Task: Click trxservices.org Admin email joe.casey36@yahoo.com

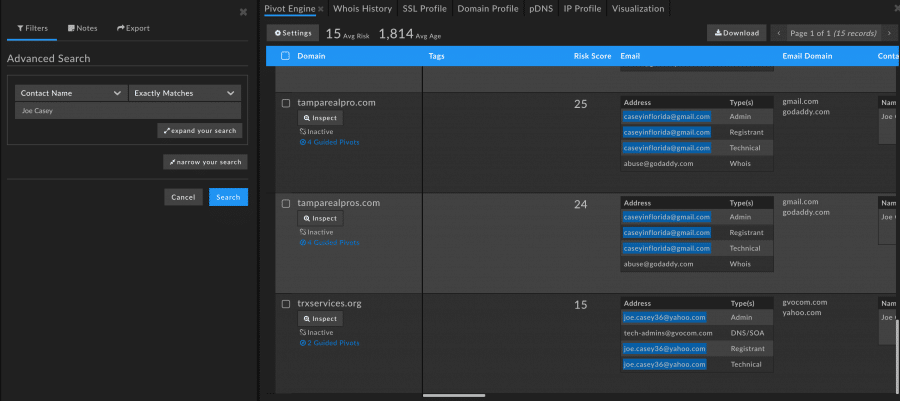Action: pos(664,317)
